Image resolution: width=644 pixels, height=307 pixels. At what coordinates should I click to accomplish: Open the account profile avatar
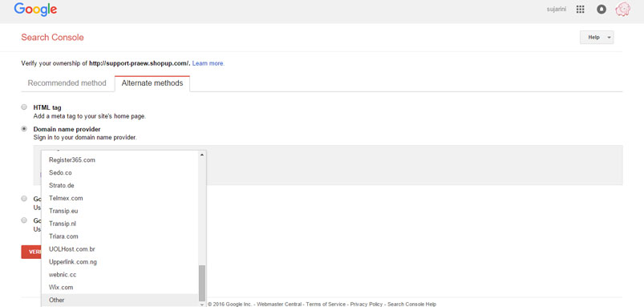(x=622, y=10)
